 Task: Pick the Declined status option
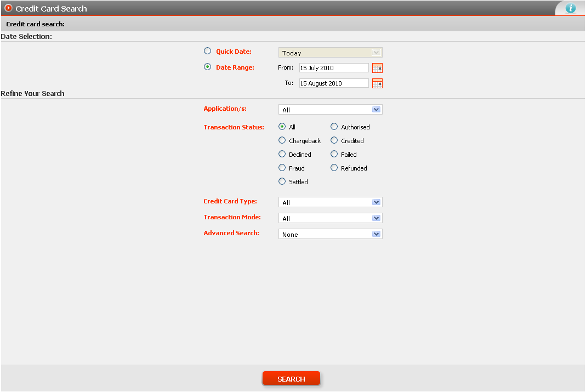point(282,154)
